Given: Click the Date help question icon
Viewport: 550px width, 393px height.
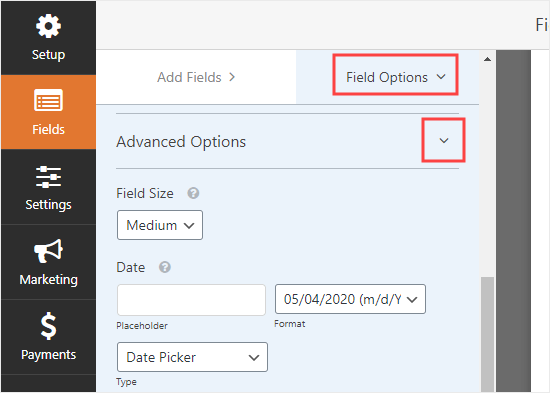Looking at the screenshot, I should tap(165, 267).
